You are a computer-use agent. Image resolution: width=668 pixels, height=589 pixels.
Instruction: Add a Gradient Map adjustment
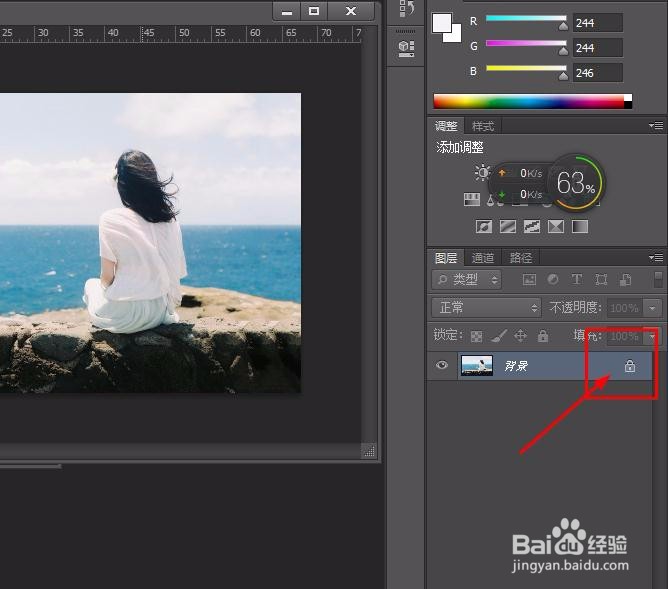point(580,227)
